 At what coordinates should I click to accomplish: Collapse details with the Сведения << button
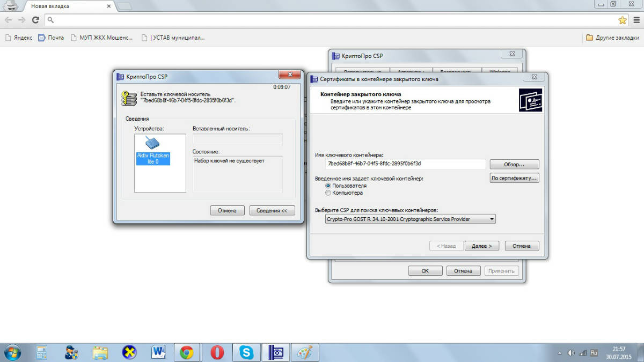(272, 210)
